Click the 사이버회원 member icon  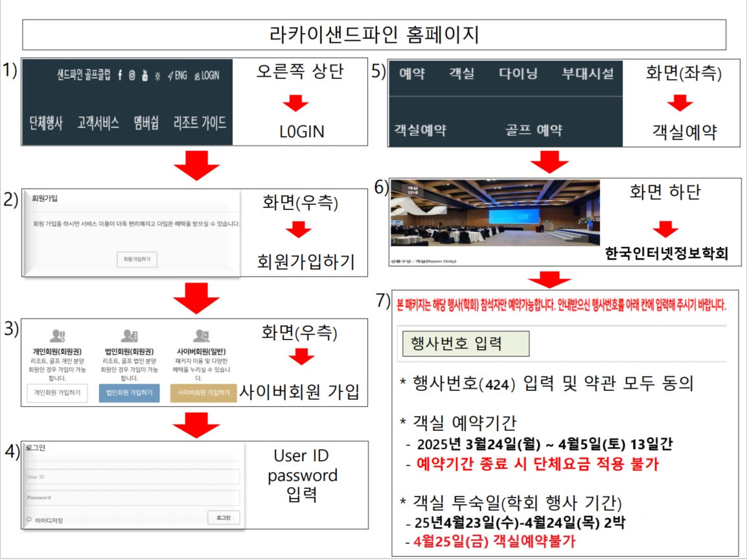(201, 336)
